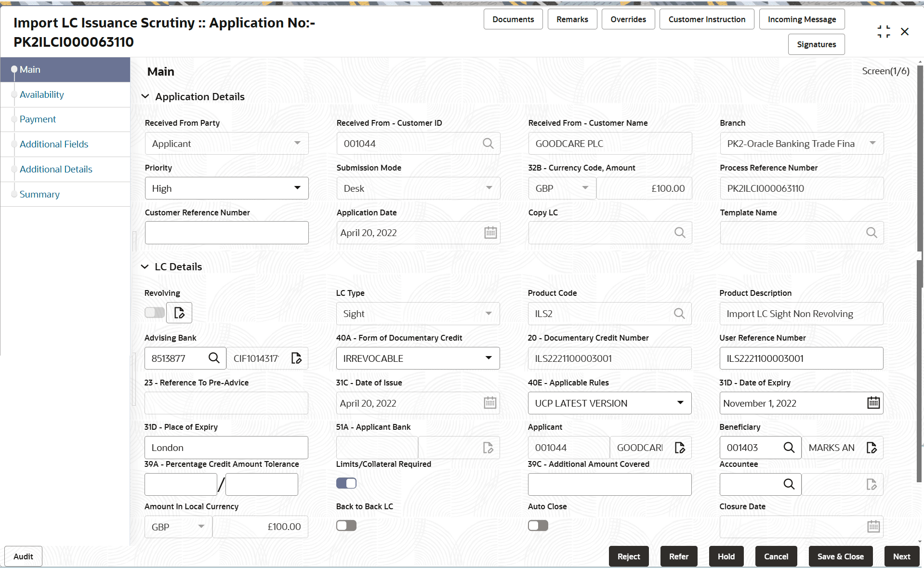Enable Back to Back LC switch
This screenshot has height=569, width=924.
point(346,525)
